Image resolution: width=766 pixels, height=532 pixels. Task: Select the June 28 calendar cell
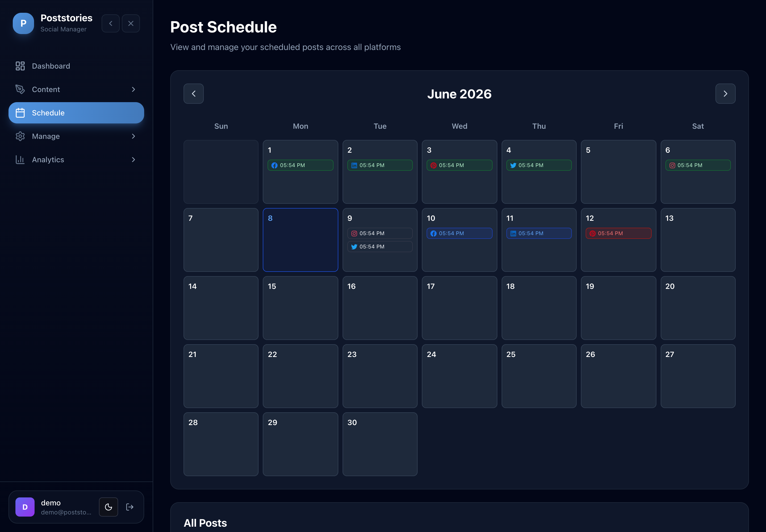point(221,444)
